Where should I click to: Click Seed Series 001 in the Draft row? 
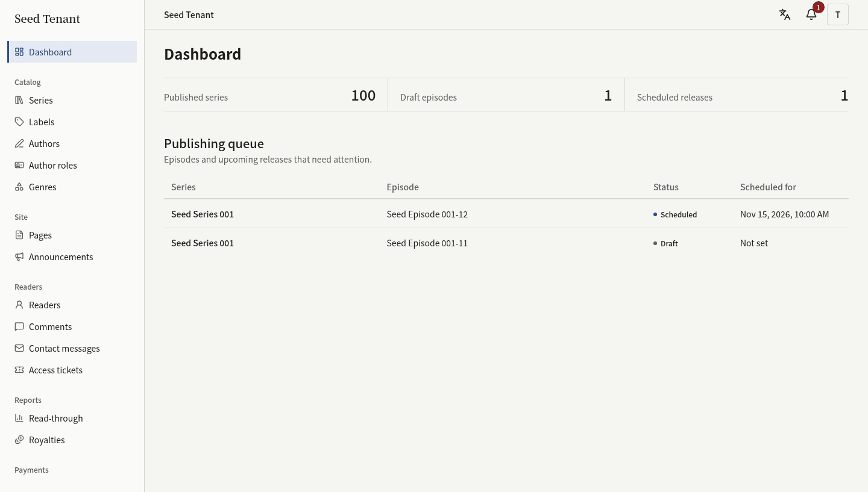(x=203, y=243)
